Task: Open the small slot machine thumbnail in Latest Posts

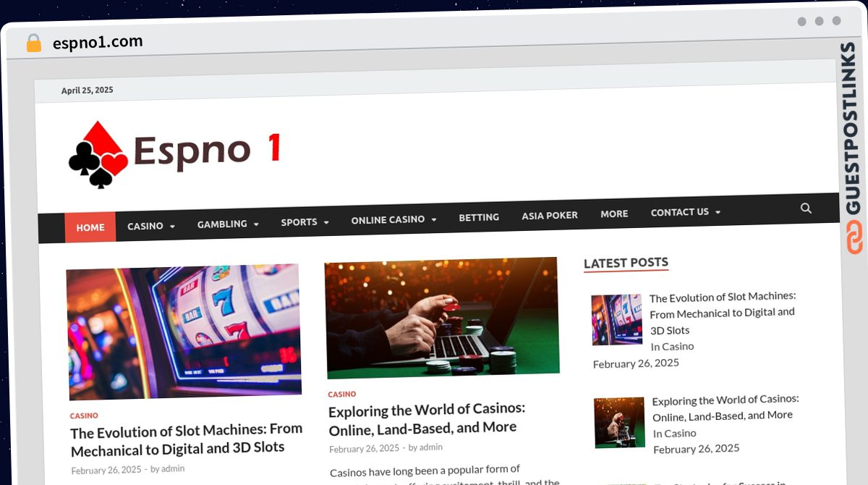Action: pos(617,319)
